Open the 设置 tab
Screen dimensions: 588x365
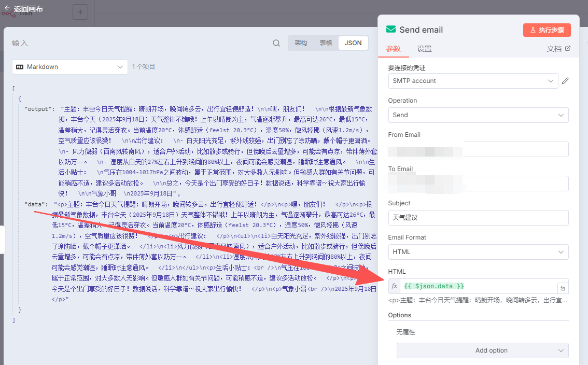coord(424,49)
